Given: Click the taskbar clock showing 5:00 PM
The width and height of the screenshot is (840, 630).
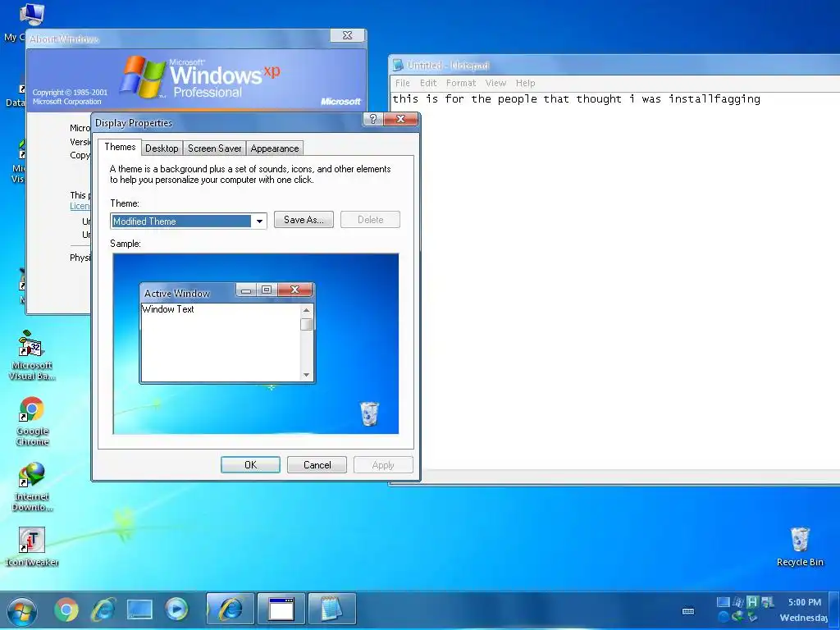Looking at the screenshot, I should coord(804,602).
